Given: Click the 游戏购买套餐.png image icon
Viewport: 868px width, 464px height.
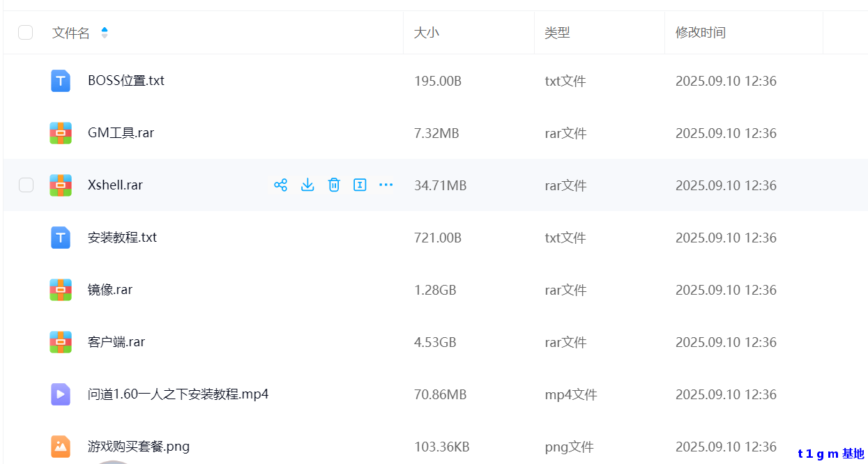Looking at the screenshot, I should click(x=61, y=447).
